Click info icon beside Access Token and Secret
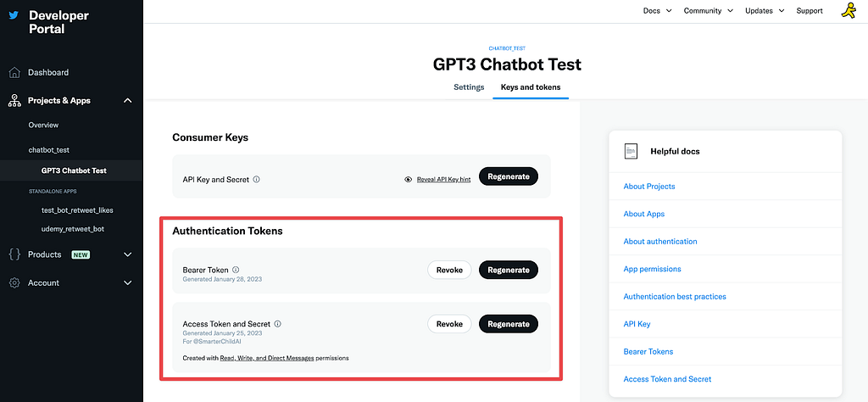This screenshot has width=868, height=402. 278,324
